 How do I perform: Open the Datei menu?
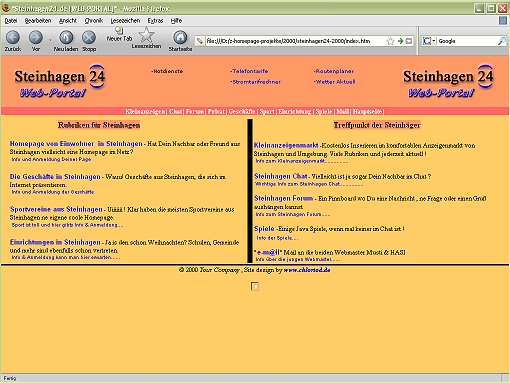pos(11,21)
